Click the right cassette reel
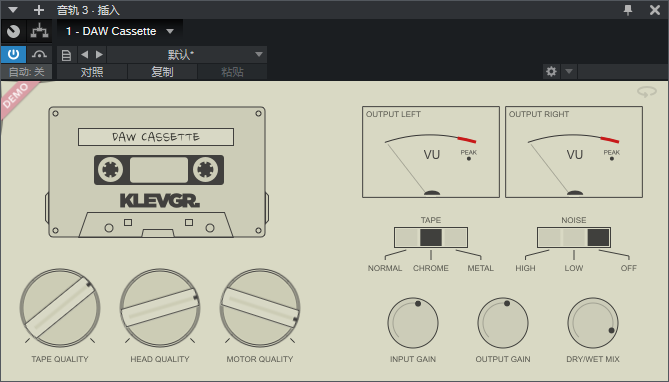Viewport: 669px width, 382px height. pos(205,170)
